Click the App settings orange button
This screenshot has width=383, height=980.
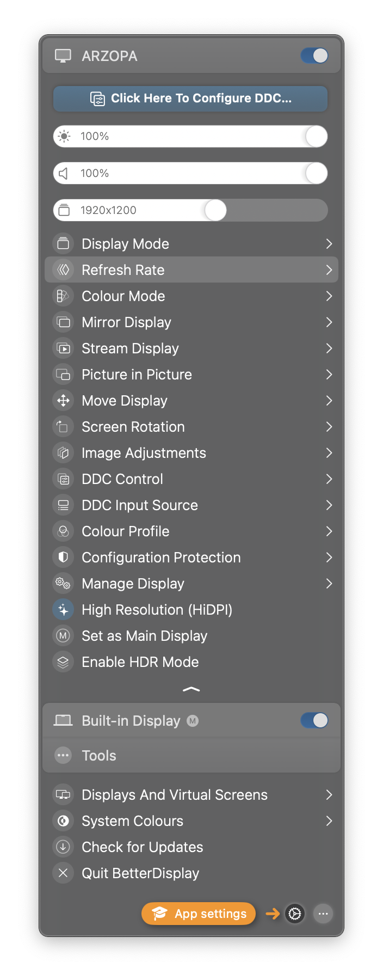click(199, 914)
